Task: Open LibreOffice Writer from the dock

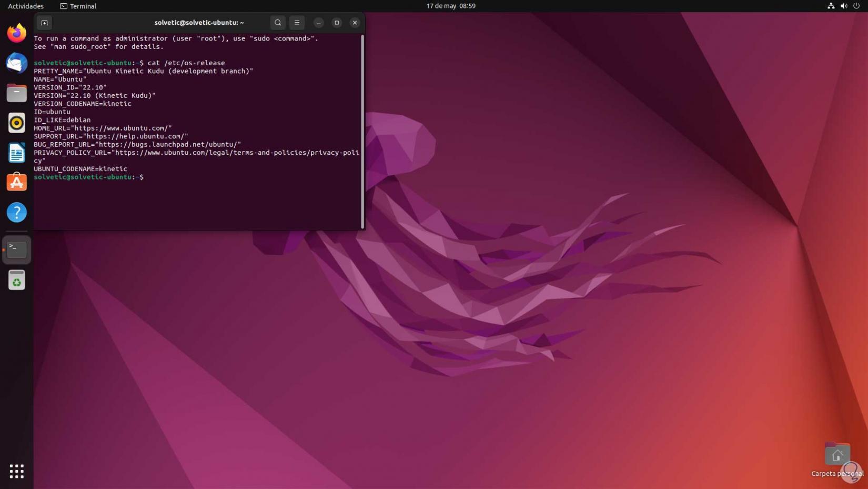Action: (x=17, y=153)
